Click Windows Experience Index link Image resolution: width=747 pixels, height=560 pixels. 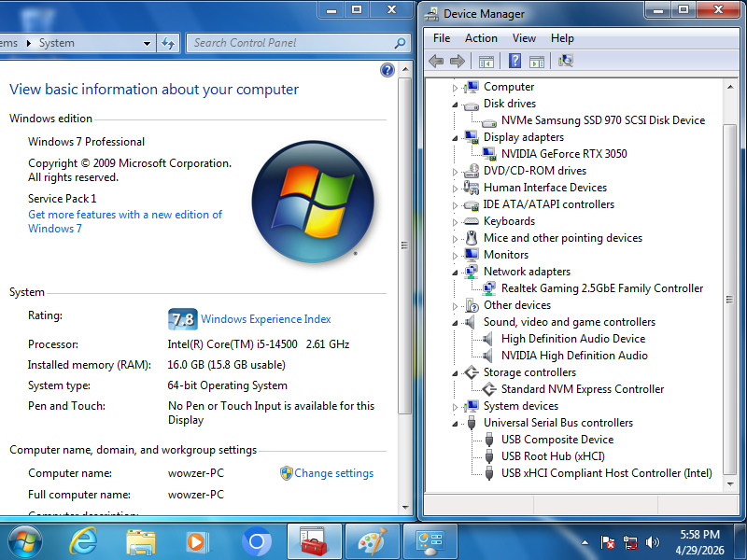(x=266, y=319)
